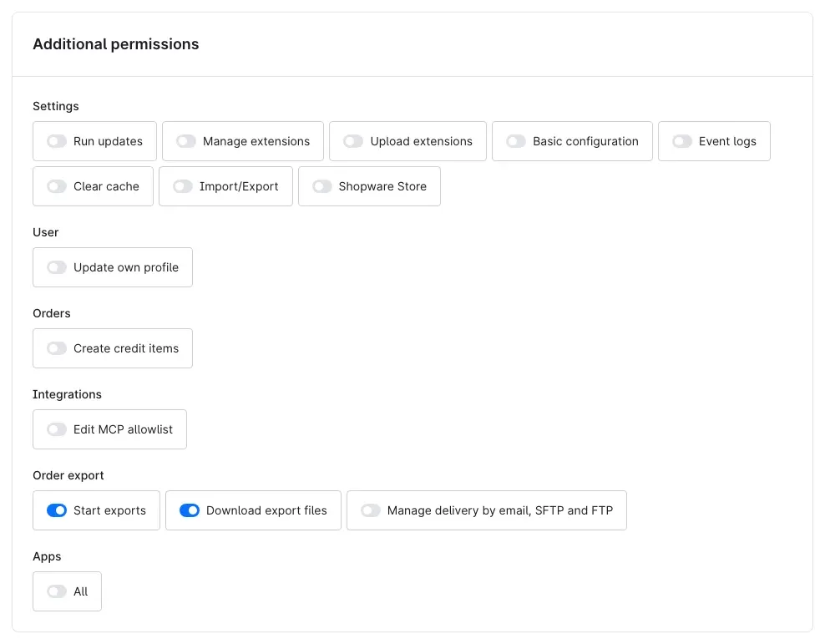
Task: Enable Update own profile toggle
Action: 57,267
